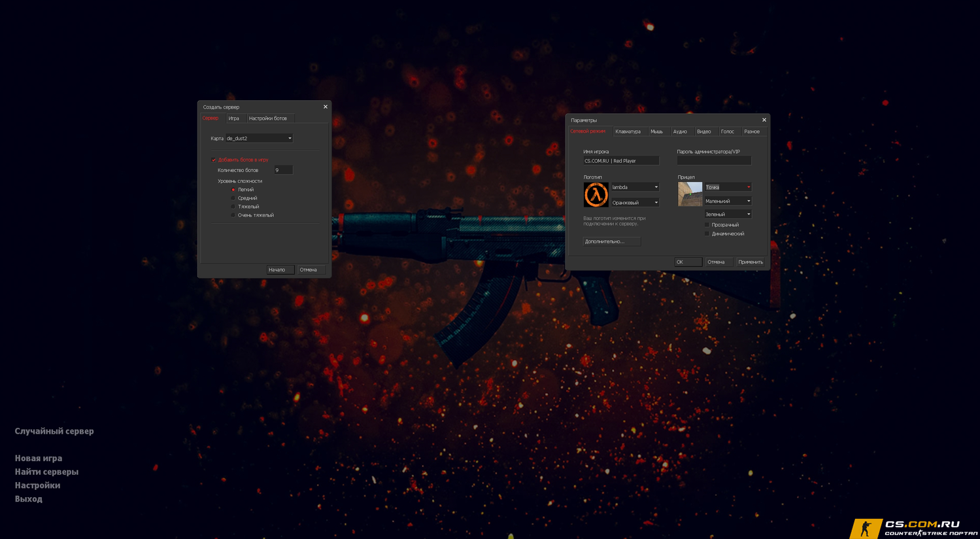
Task: Enable the Динамический crosshair checkbox
Action: (x=707, y=234)
